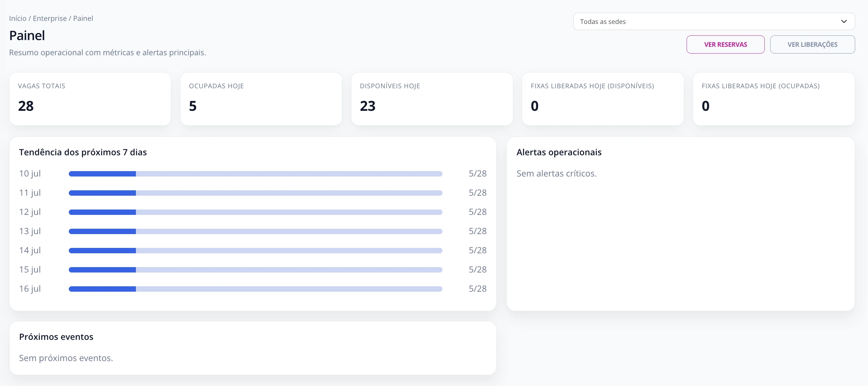Click the 13 jul occupancy progress bar
The image size is (868, 386).
click(256, 231)
